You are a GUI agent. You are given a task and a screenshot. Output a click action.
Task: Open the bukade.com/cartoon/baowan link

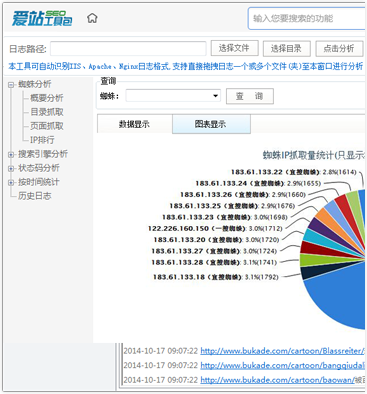[x=277, y=380]
